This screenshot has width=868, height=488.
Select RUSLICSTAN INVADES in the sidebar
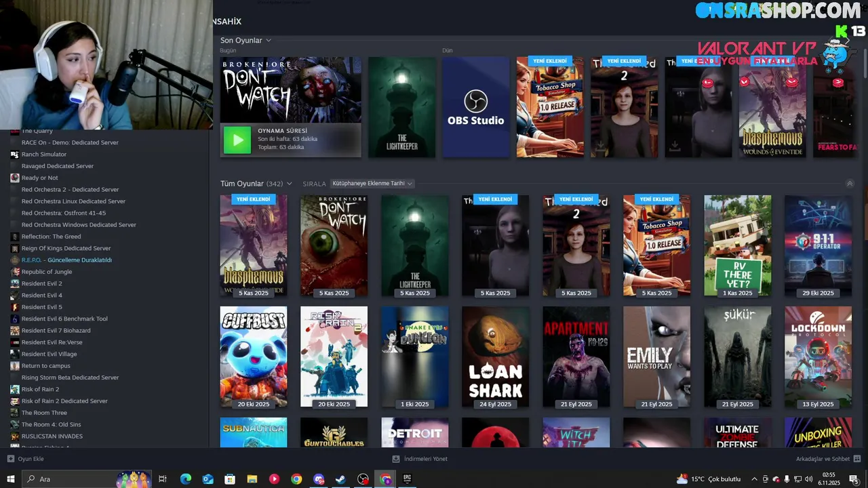(x=52, y=436)
